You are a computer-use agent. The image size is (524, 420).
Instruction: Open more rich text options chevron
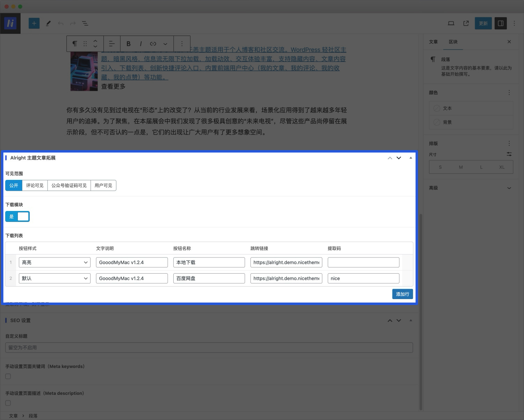click(x=165, y=44)
